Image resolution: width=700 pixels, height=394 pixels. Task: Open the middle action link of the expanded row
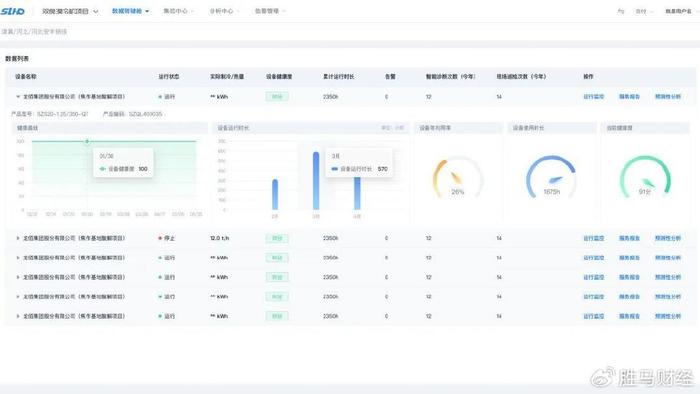629,96
